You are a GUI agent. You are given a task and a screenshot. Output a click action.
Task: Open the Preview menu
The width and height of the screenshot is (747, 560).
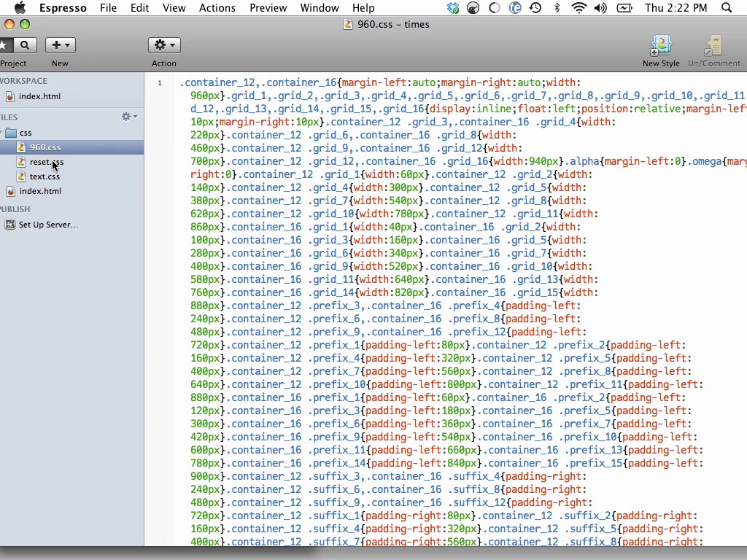click(x=268, y=8)
